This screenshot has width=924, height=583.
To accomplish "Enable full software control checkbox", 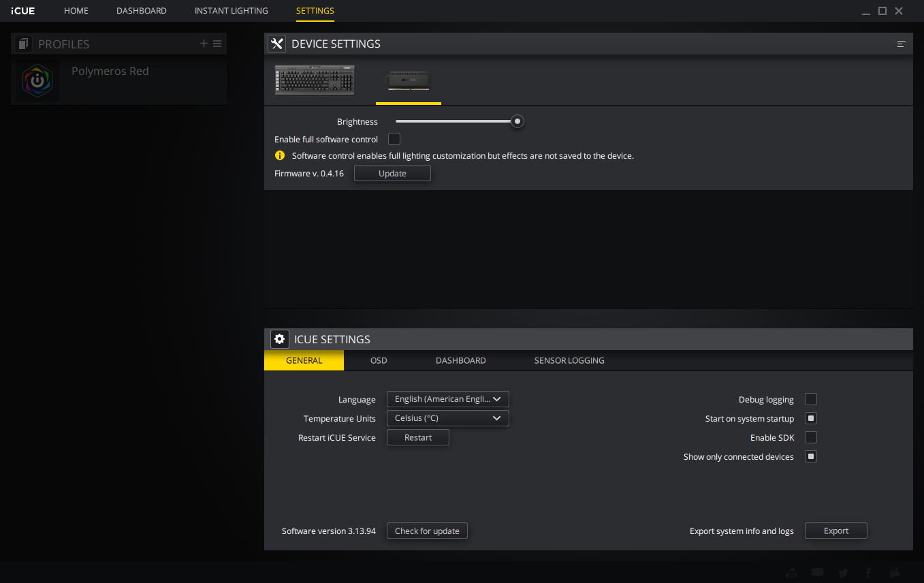I will [x=394, y=139].
